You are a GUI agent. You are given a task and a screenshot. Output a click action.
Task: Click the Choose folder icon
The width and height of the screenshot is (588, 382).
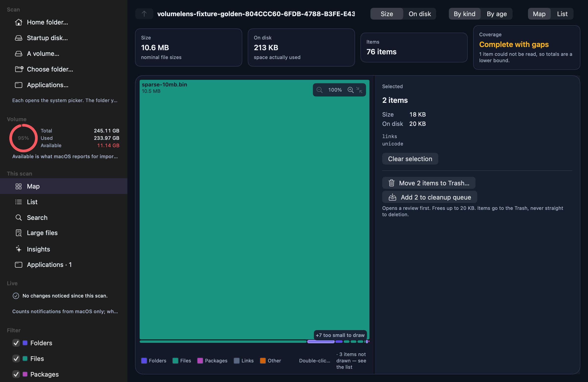coord(19,69)
